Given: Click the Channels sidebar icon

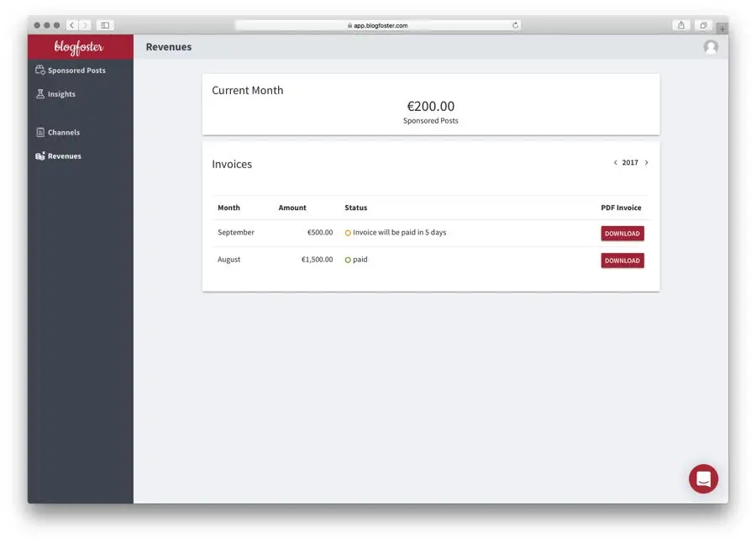Looking at the screenshot, I should pos(39,132).
